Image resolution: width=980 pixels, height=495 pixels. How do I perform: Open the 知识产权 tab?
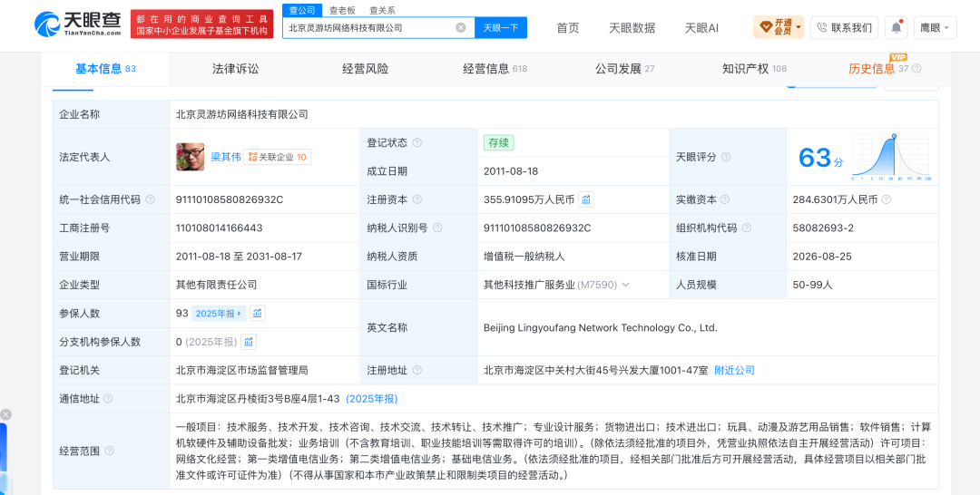[754, 69]
